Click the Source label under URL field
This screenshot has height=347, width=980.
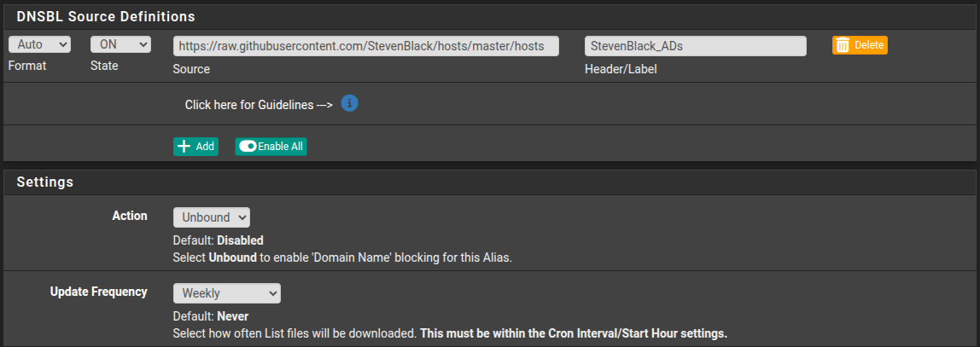pos(191,69)
